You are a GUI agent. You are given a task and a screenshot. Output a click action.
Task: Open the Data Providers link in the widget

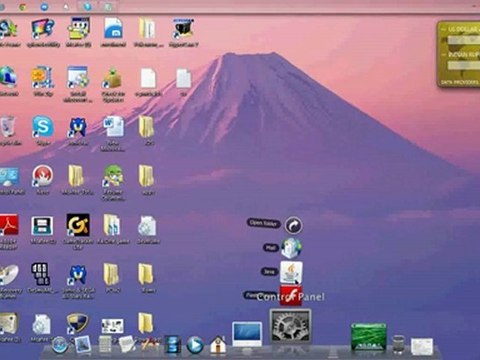click(460, 82)
